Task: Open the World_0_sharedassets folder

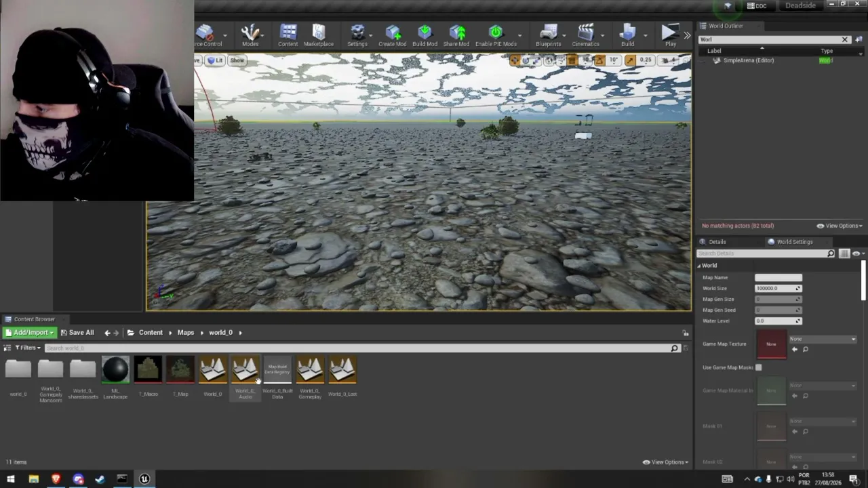Action: 83,378
